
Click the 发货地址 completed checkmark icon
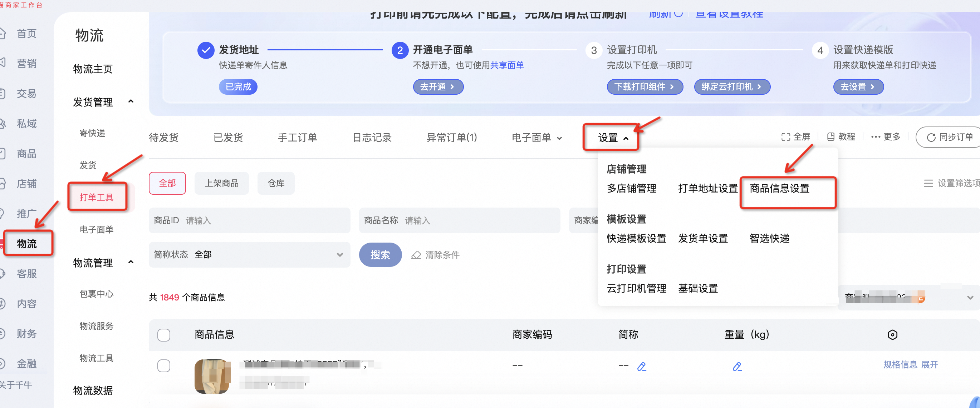[205, 50]
